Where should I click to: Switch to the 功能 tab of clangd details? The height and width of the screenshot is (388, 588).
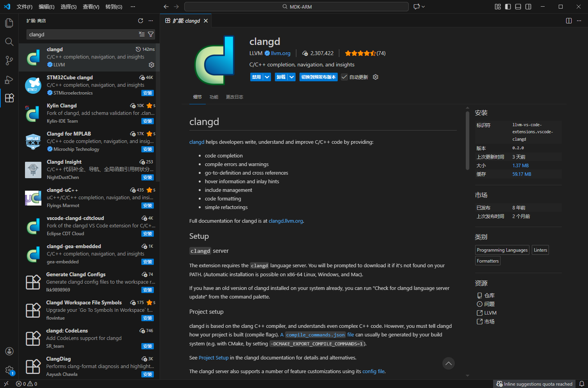pos(214,97)
